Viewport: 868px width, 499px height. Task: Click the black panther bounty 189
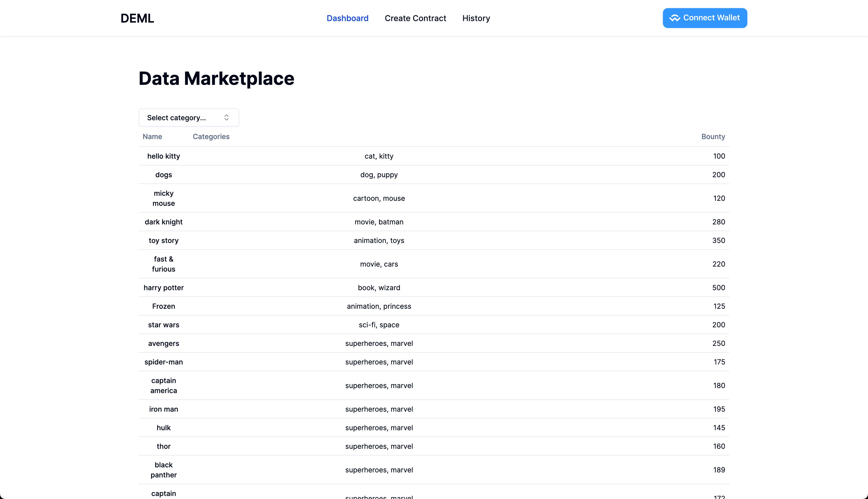coord(719,470)
